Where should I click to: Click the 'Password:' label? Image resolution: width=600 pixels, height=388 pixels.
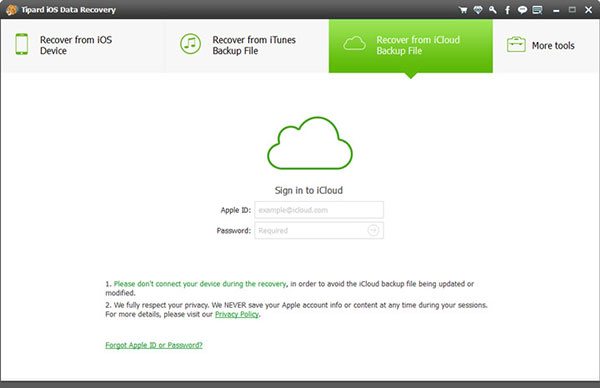tap(234, 231)
